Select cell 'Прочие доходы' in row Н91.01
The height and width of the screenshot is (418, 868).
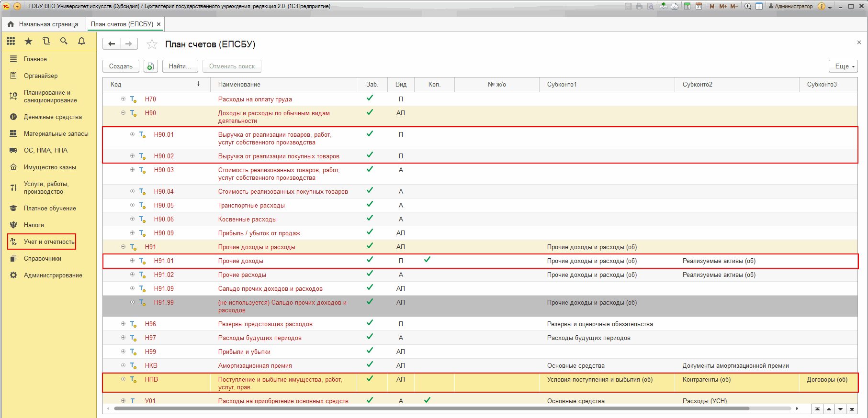tap(284, 261)
